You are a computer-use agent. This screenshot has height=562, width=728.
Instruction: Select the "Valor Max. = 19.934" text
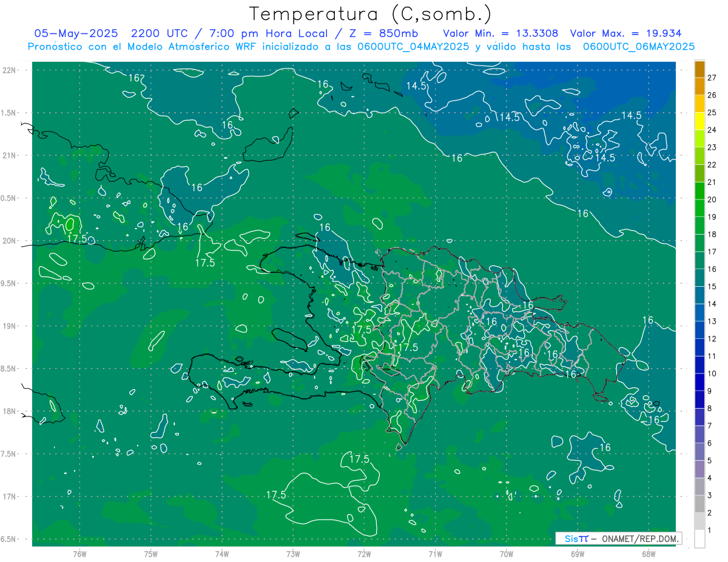pos(625,33)
